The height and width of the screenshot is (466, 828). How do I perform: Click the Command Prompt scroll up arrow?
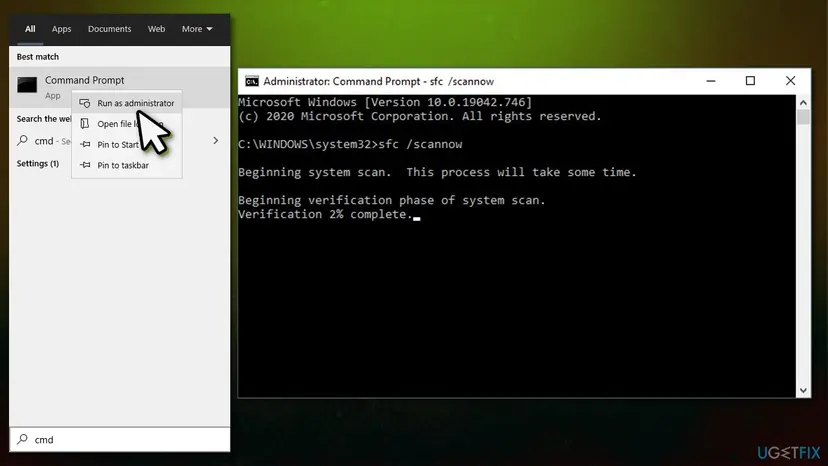[803, 102]
